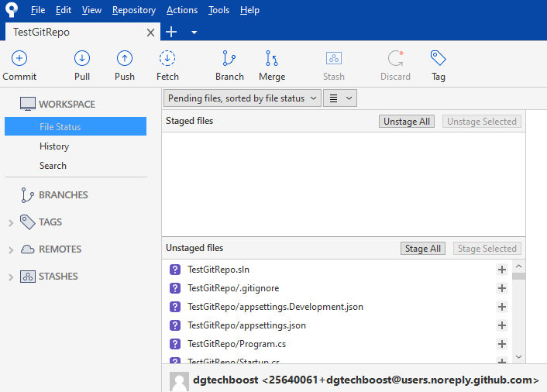The image size is (547, 392).
Task: Select History in the workspace sidebar
Action: pos(54,146)
